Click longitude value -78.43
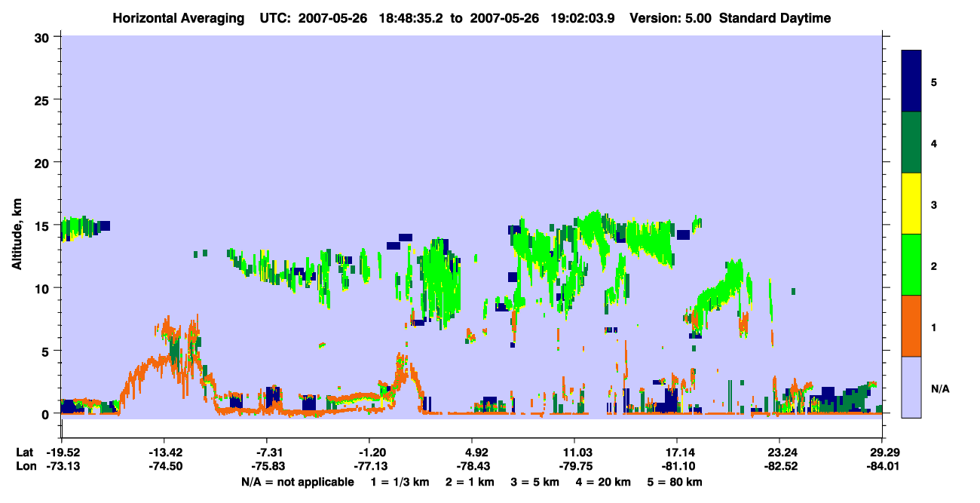The width and height of the screenshot is (980, 503). (472, 466)
